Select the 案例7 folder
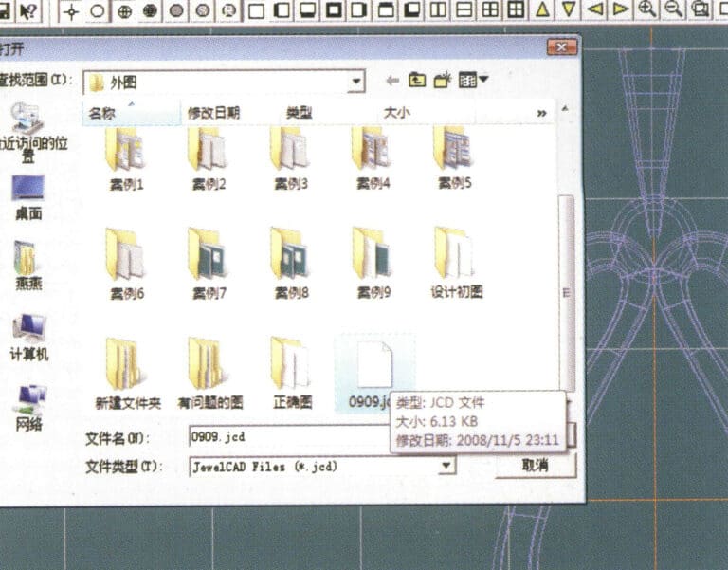728x570 pixels. [x=209, y=264]
